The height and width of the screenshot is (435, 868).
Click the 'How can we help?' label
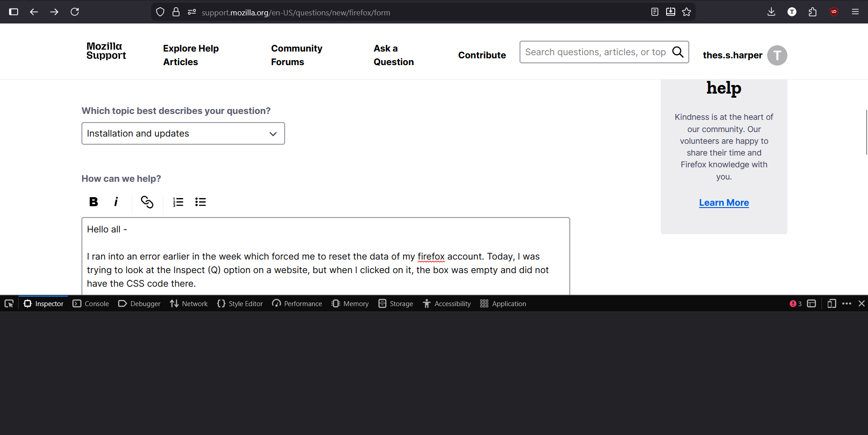tap(121, 179)
